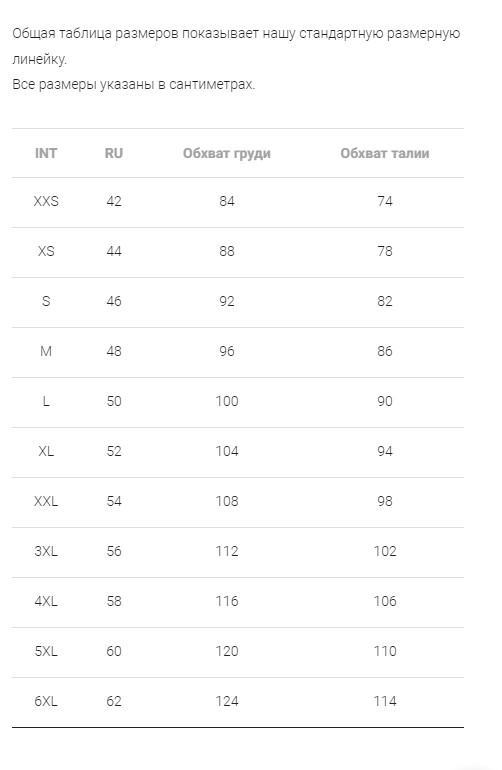
Task: Click the INT column header
Action: pos(46,153)
